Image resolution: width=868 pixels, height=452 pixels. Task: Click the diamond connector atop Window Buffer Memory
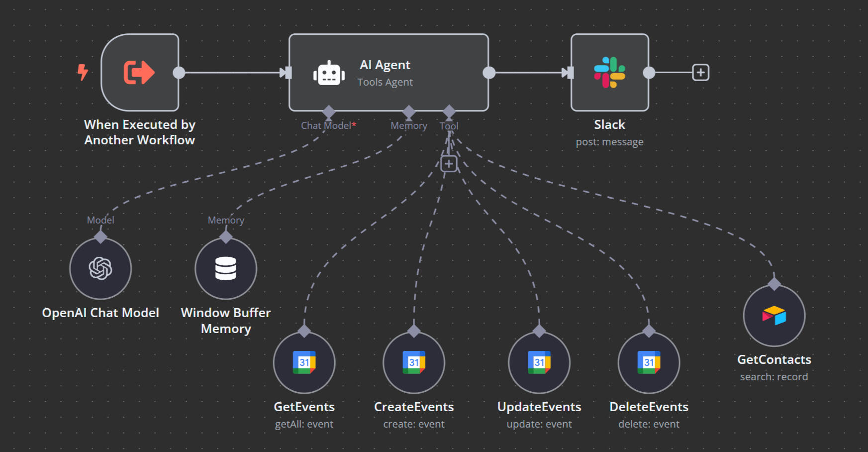(226, 237)
